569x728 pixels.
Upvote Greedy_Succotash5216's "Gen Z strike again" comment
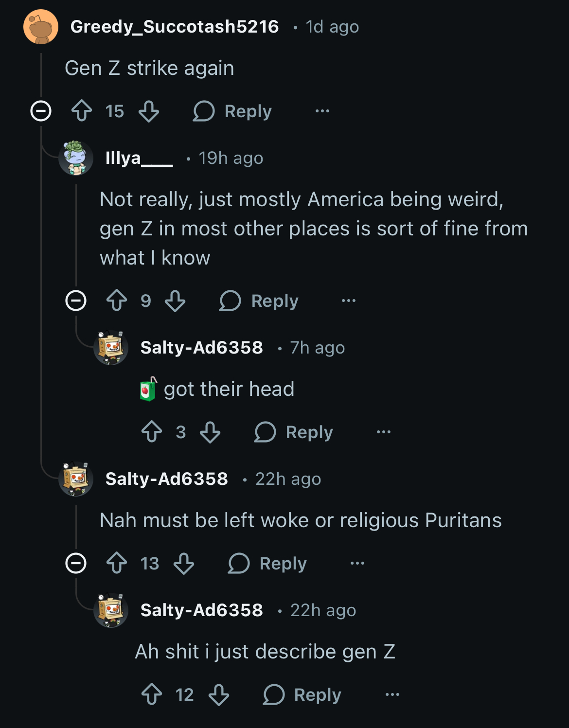point(82,111)
